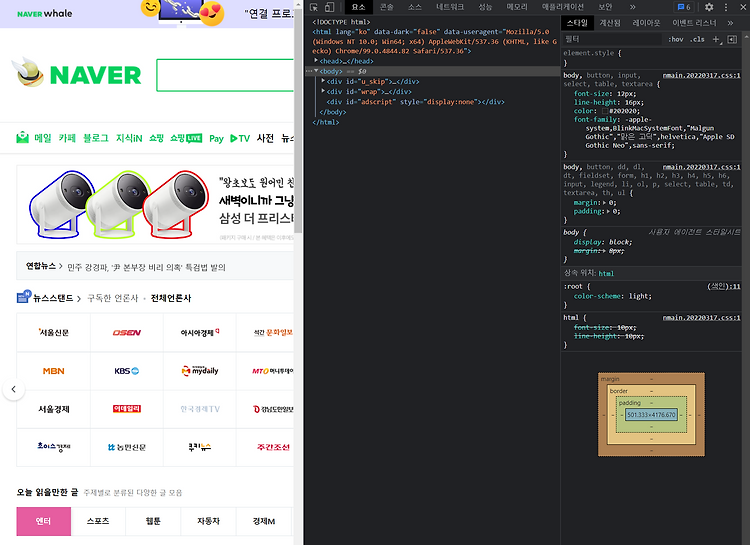
Task: Toggle the device toolbar icon
Action: pyautogui.click(x=330, y=7)
